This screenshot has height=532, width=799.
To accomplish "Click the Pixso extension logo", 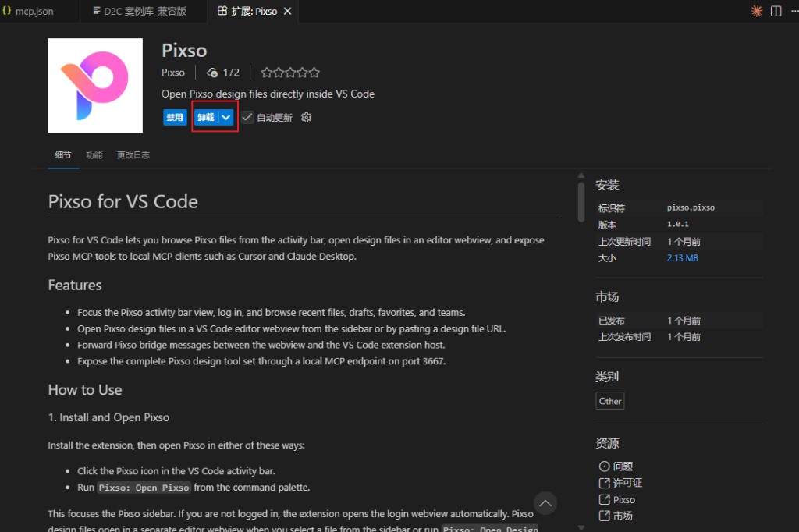I will tap(95, 85).
